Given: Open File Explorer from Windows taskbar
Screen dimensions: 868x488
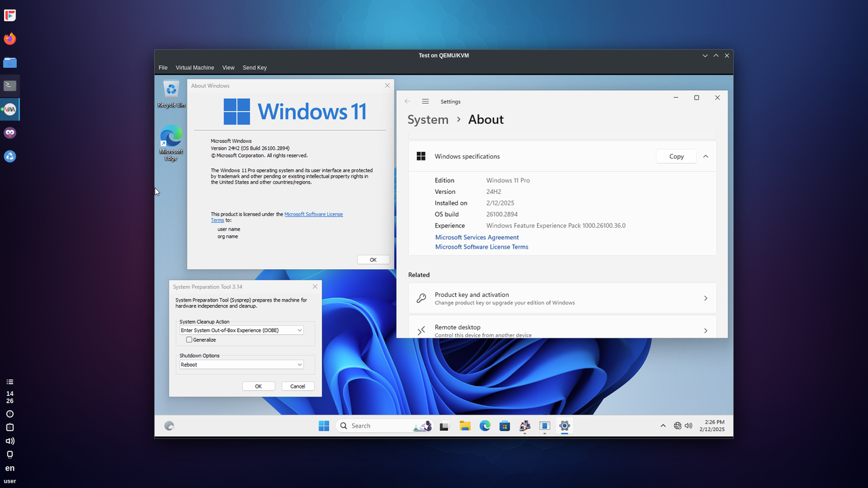Looking at the screenshot, I should [465, 426].
